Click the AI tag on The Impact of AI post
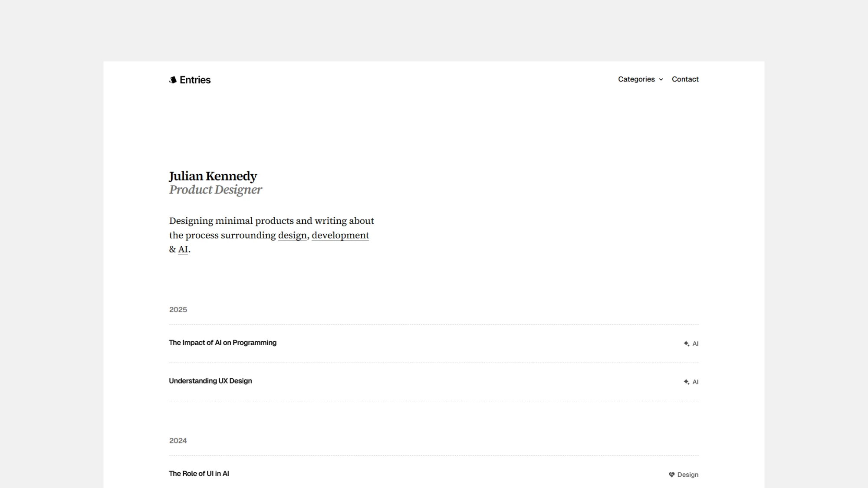Image resolution: width=868 pixels, height=488 pixels. click(x=696, y=343)
